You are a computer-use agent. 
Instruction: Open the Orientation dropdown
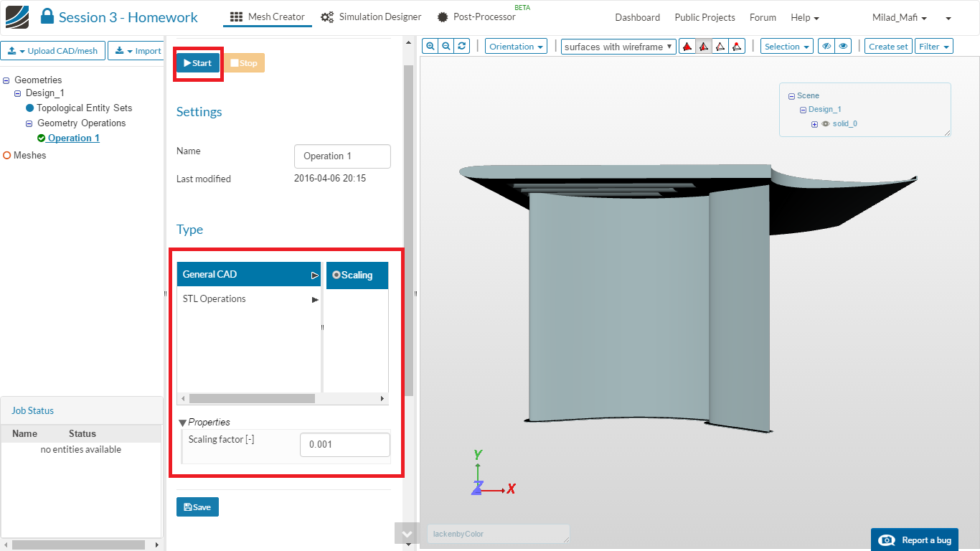coord(516,46)
